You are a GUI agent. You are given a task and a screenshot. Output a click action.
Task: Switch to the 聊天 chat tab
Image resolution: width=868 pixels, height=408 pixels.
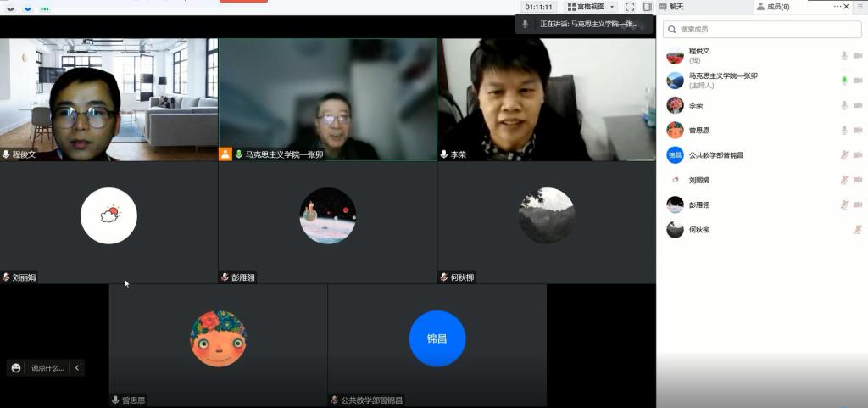click(676, 7)
